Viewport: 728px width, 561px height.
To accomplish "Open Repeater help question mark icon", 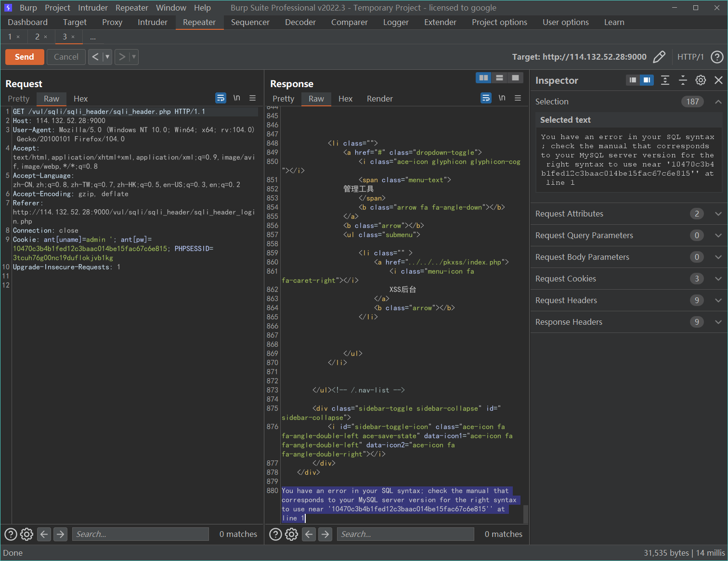I will point(717,57).
